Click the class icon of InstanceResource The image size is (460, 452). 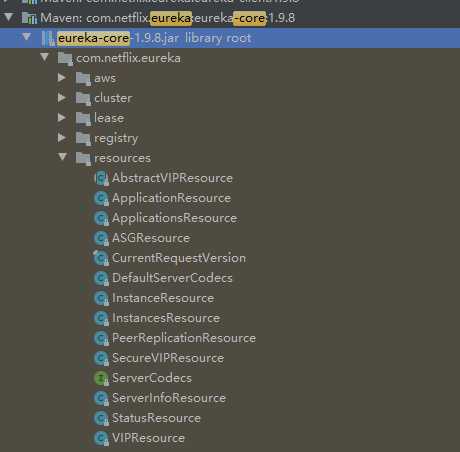[x=101, y=298]
